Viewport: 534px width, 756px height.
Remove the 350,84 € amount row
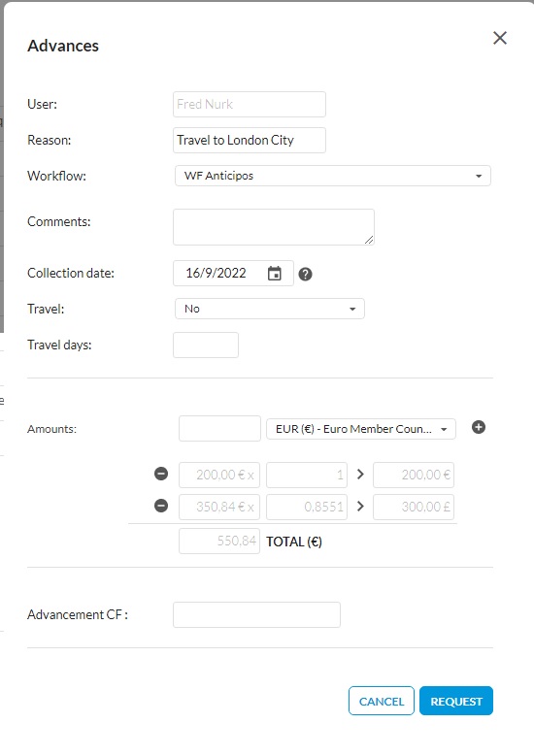(161, 506)
